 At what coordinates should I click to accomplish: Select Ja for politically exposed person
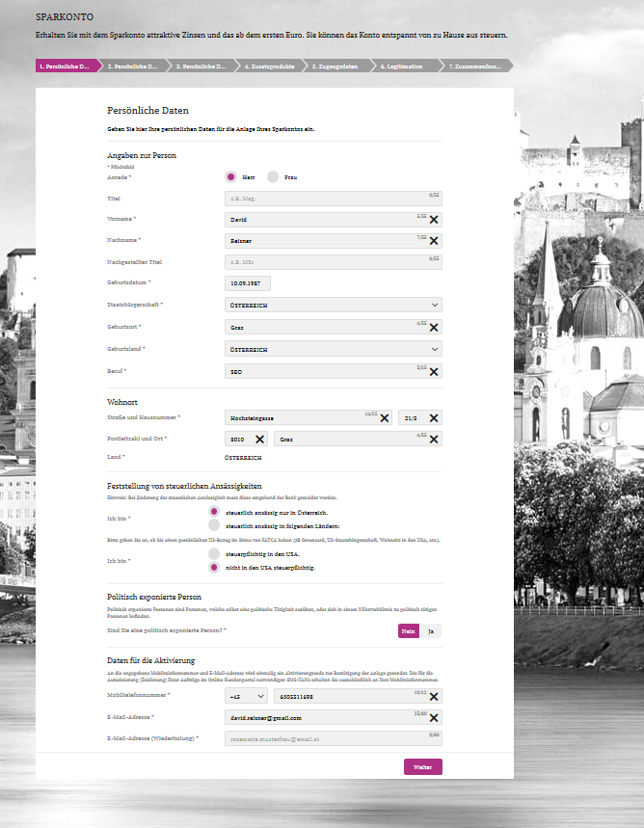click(431, 630)
